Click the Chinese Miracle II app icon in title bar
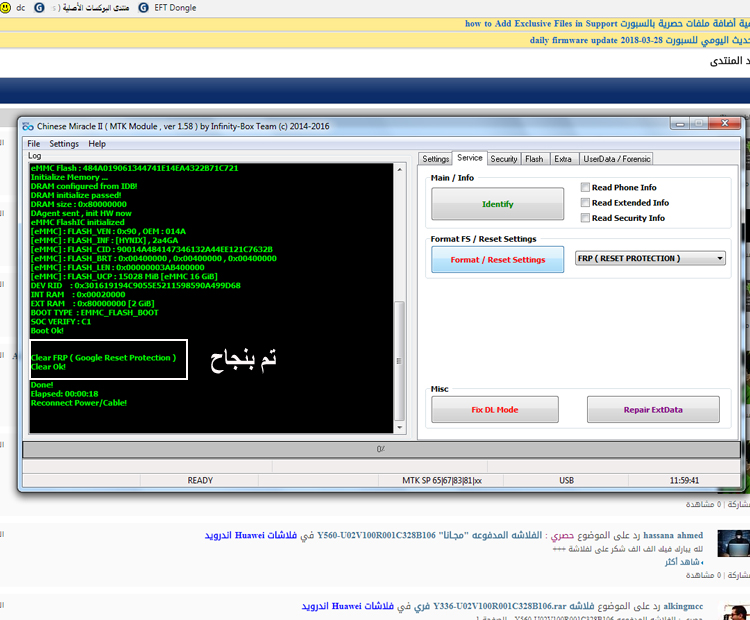This screenshot has height=620, width=750. (x=28, y=126)
